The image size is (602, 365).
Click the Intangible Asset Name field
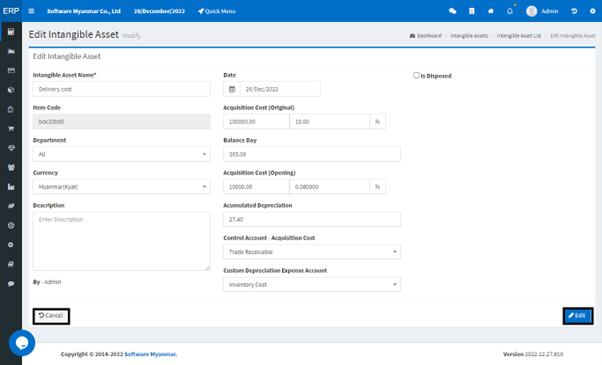pyautogui.click(x=121, y=89)
